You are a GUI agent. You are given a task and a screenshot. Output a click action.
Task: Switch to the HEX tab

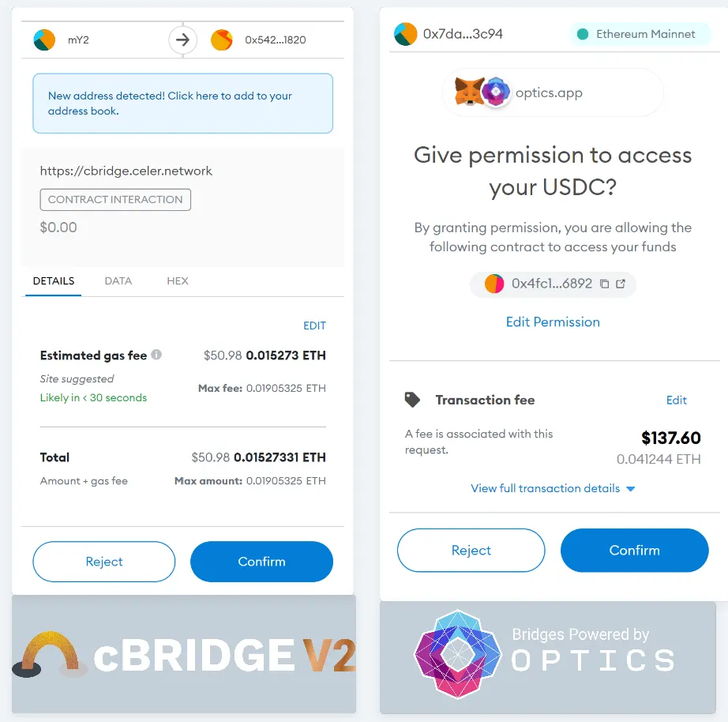coord(178,280)
